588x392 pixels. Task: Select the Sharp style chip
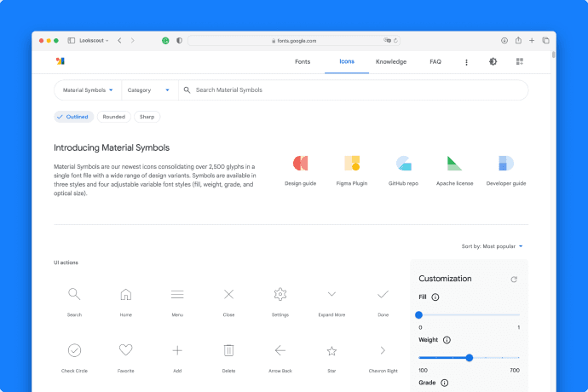[147, 117]
